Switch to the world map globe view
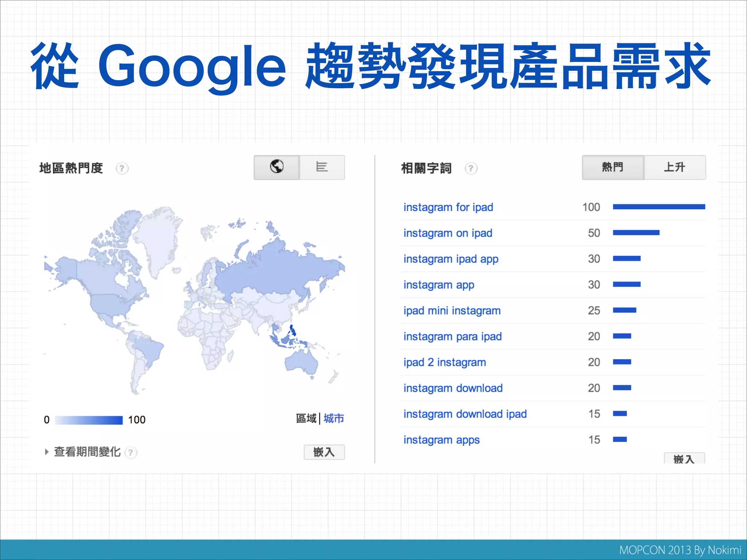The image size is (747, 560). (x=276, y=167)
